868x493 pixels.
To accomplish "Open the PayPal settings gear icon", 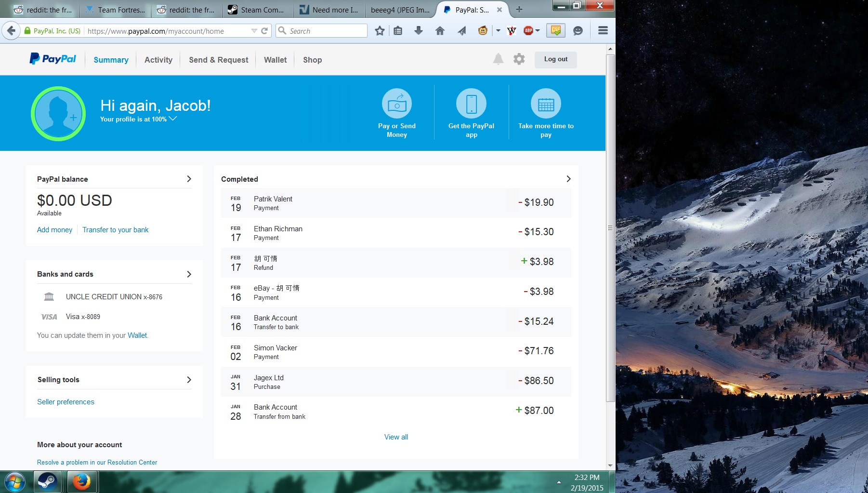I will (x=519, y=59).
